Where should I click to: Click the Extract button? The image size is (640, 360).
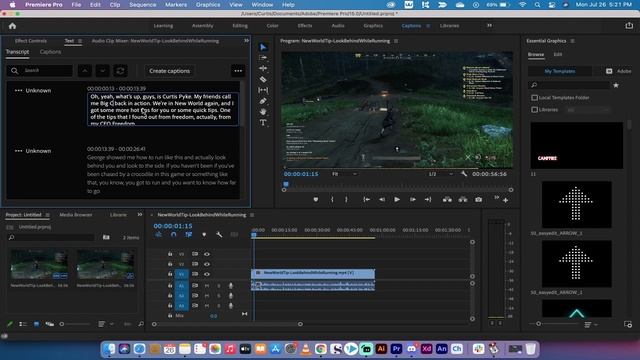click(462, 200)
